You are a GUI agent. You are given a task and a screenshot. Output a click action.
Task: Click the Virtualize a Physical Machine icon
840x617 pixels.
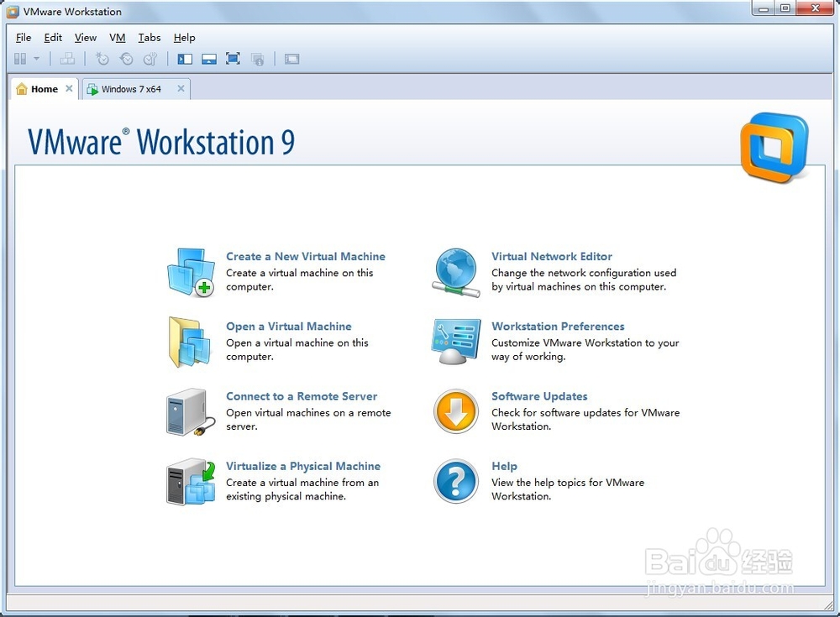coord(190,482)
